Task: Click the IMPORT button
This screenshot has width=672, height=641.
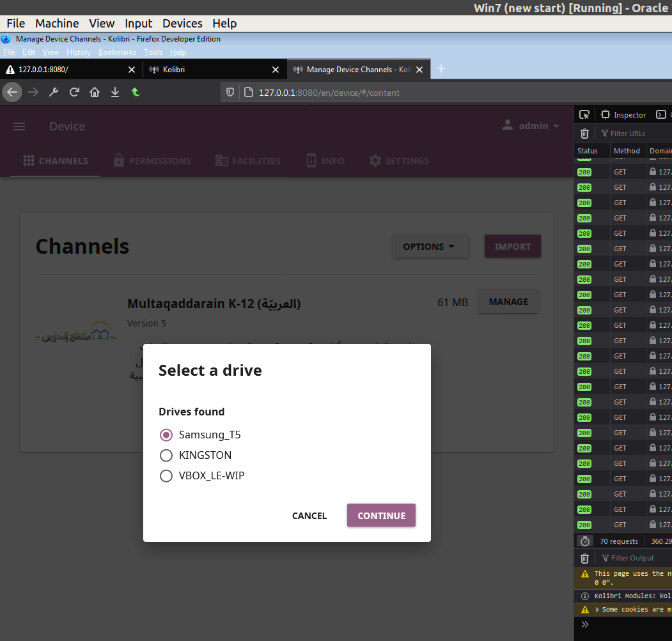Action: click(512, 247)
